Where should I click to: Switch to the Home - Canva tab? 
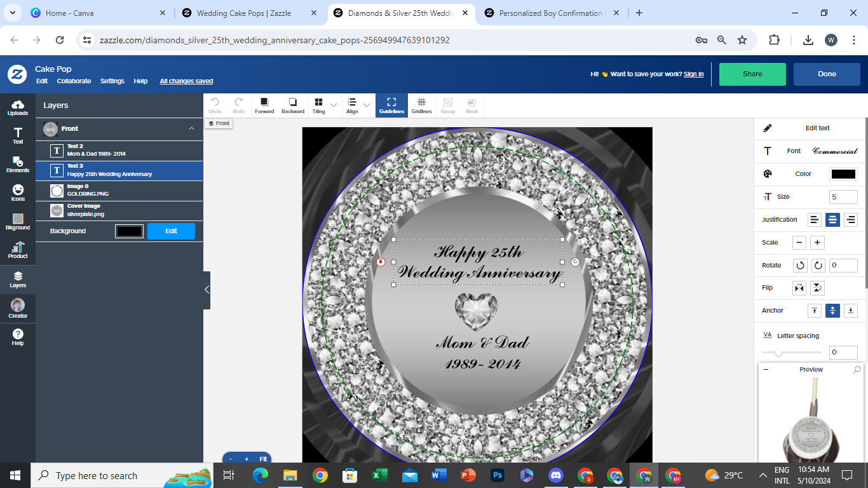98,13
